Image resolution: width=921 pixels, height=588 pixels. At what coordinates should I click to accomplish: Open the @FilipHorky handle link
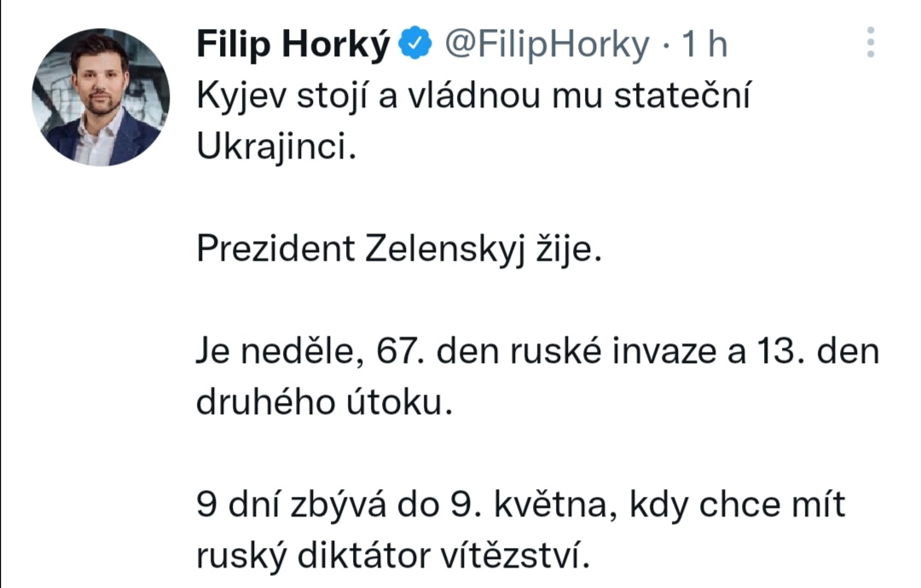pyautogui.click(x=546, y=43)
